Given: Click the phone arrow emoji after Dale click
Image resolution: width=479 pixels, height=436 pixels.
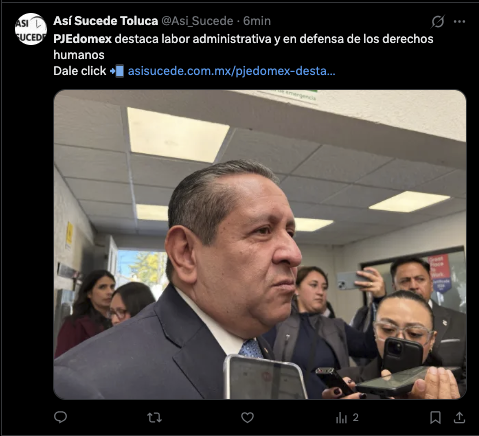Looking at the screenshot, I should (x=117, y=71).
